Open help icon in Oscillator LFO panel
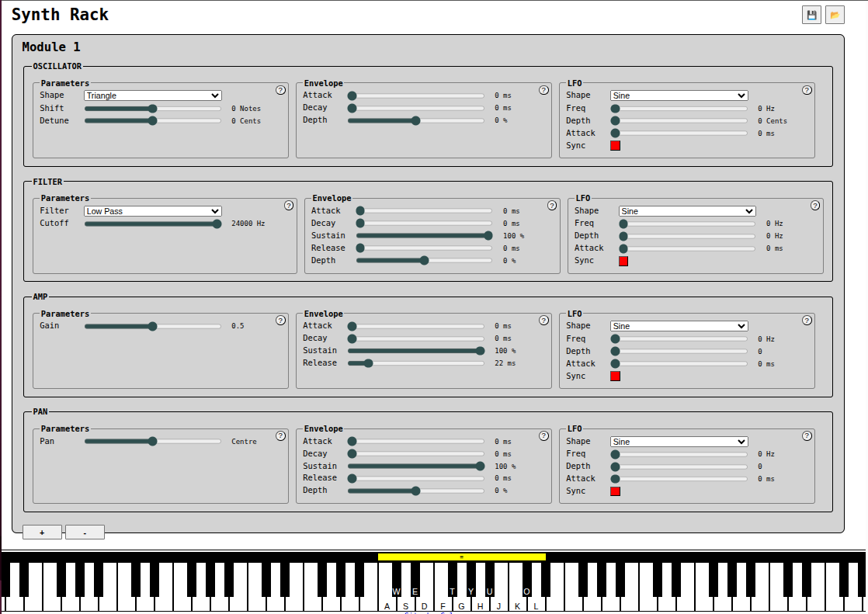Viewport: 868px width, 614px height. click(807, 90)
